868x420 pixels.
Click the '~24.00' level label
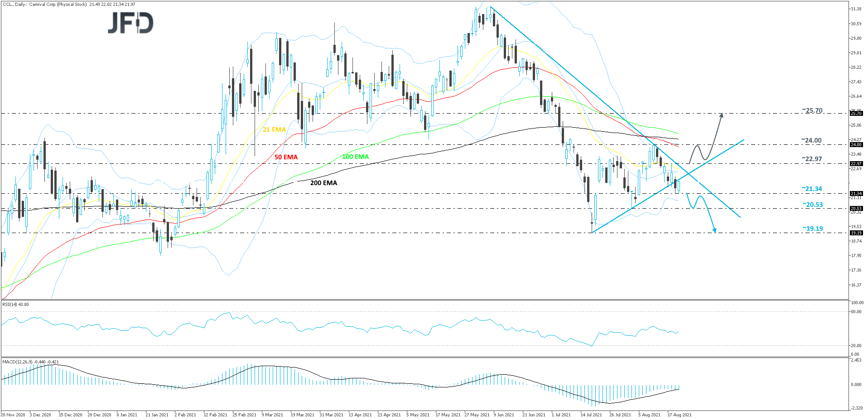811,140
